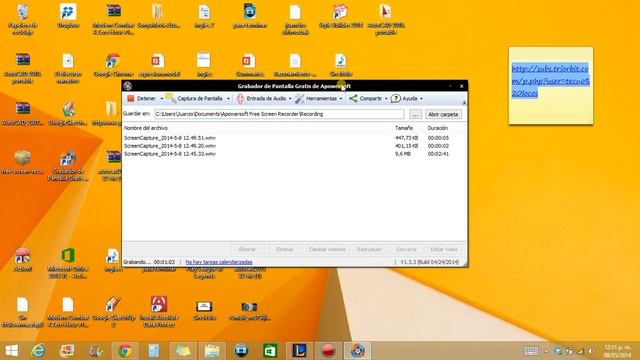Open the Captura de Pantalla tool

(194, 98)
